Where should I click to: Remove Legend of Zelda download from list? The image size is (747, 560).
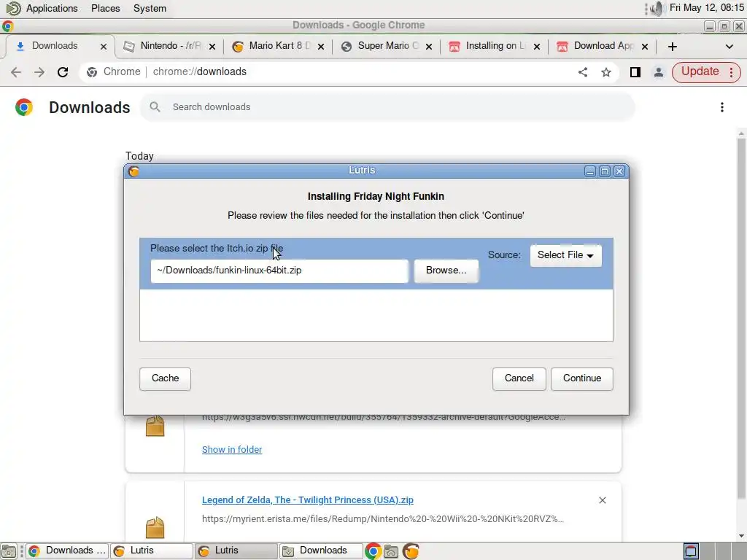pyautogui.click(x=602, y=500)
